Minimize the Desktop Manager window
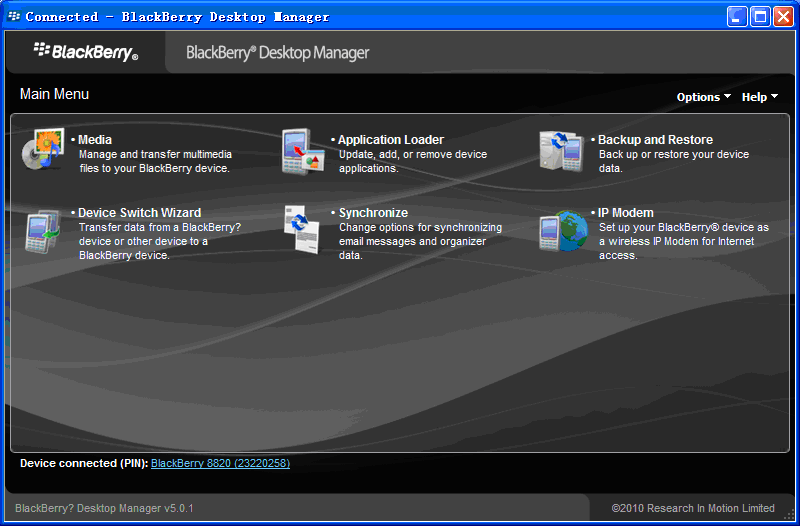The image size is (800, 526). click(737, 16)
